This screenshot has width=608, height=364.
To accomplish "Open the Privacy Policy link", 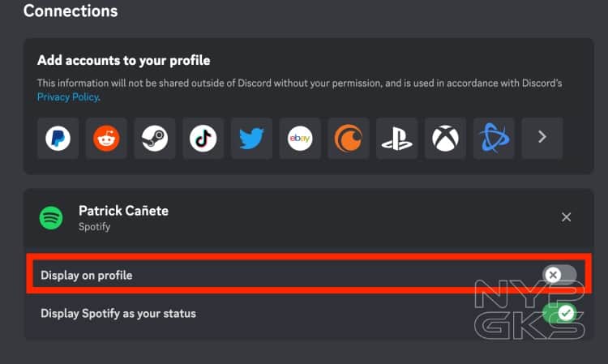I will (x=68, y=97).
